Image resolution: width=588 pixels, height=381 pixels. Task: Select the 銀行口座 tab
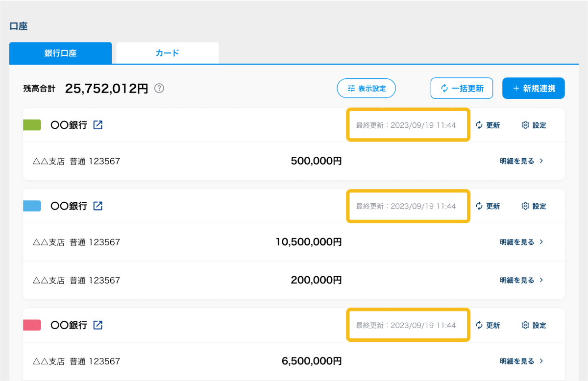click(x=60, y=53)
